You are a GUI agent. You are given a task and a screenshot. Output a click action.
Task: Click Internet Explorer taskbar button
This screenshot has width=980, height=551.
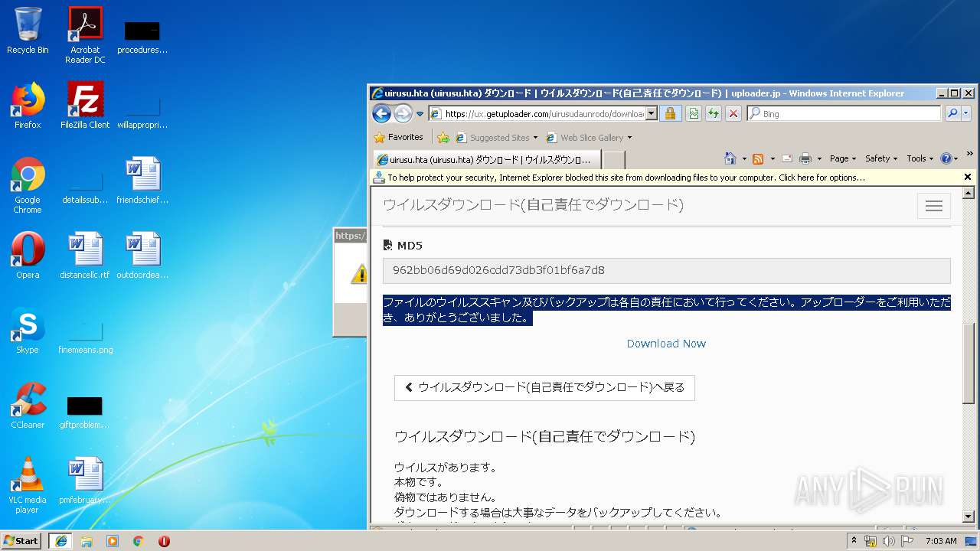(x=61, y=540)
